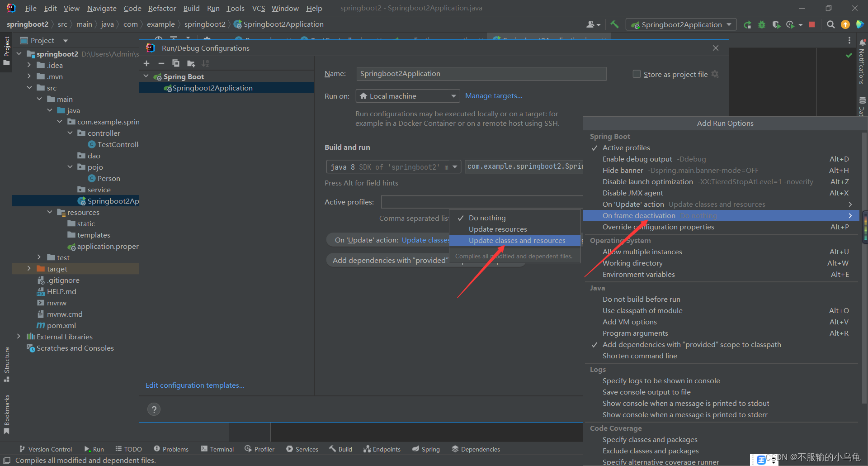Add new configuration with plus icon
The height and width of the screenshot is (466, 868).
146,63
